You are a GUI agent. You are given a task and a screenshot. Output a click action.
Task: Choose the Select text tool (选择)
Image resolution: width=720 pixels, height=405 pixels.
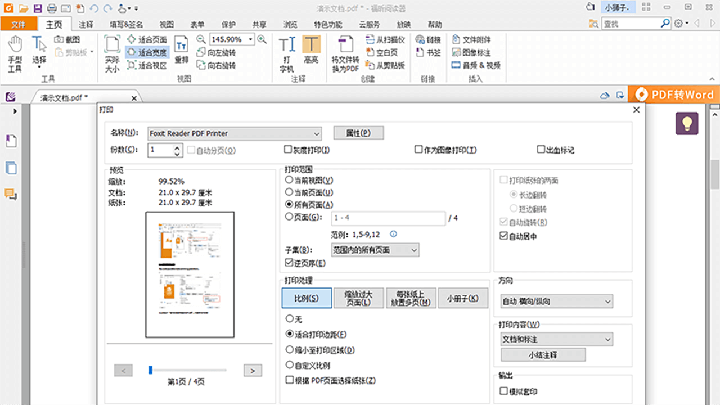tap(39, 51)
